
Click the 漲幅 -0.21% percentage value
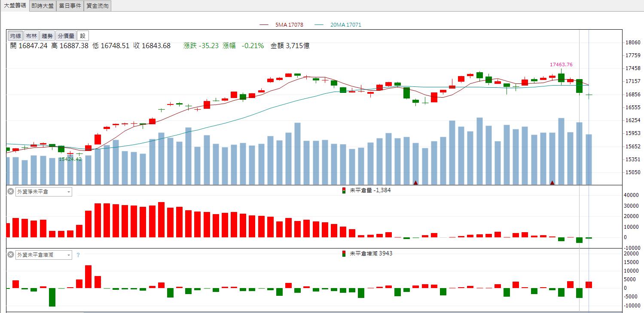point(243,46)
